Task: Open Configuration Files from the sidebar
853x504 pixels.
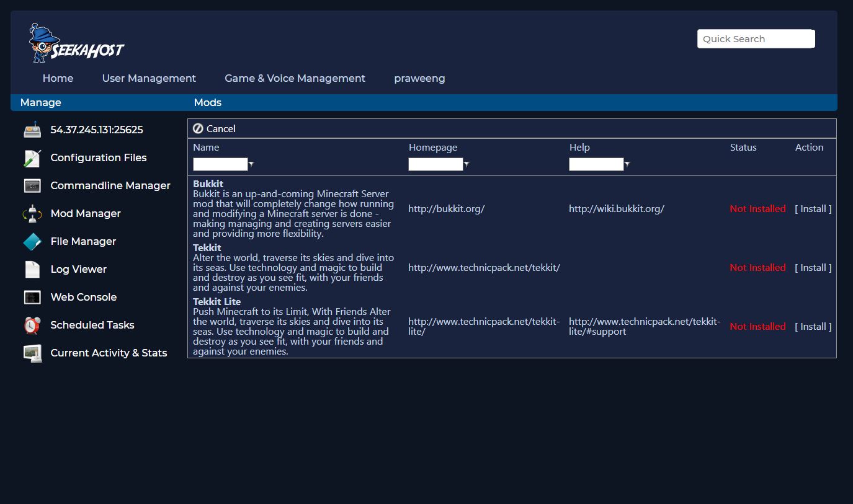Action: [99, 157]
